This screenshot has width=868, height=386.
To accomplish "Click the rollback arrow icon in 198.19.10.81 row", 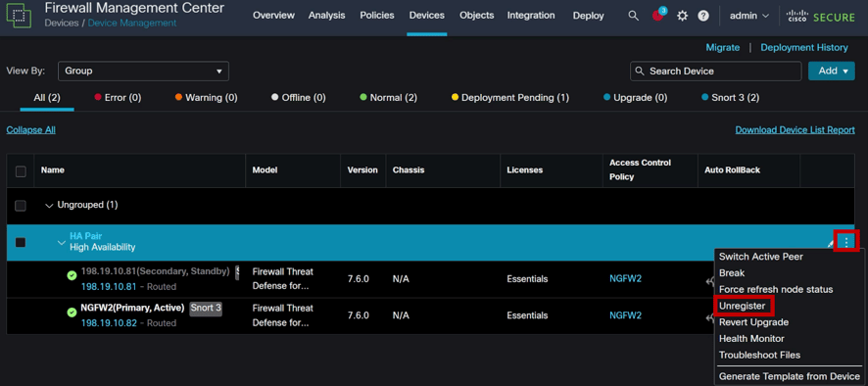I will (709, 282).
